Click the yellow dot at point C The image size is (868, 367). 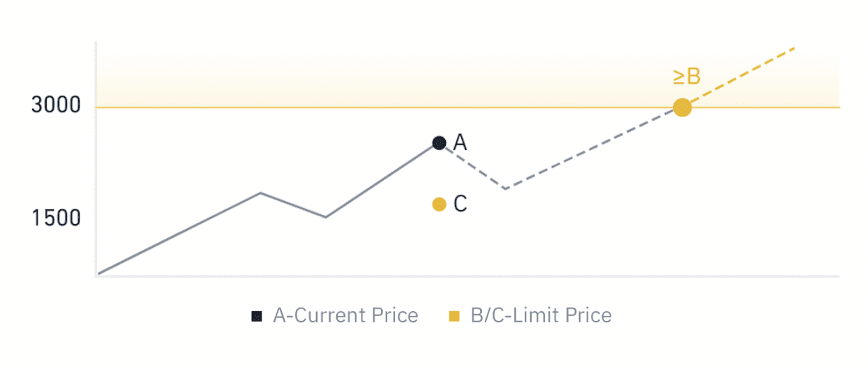439,204
